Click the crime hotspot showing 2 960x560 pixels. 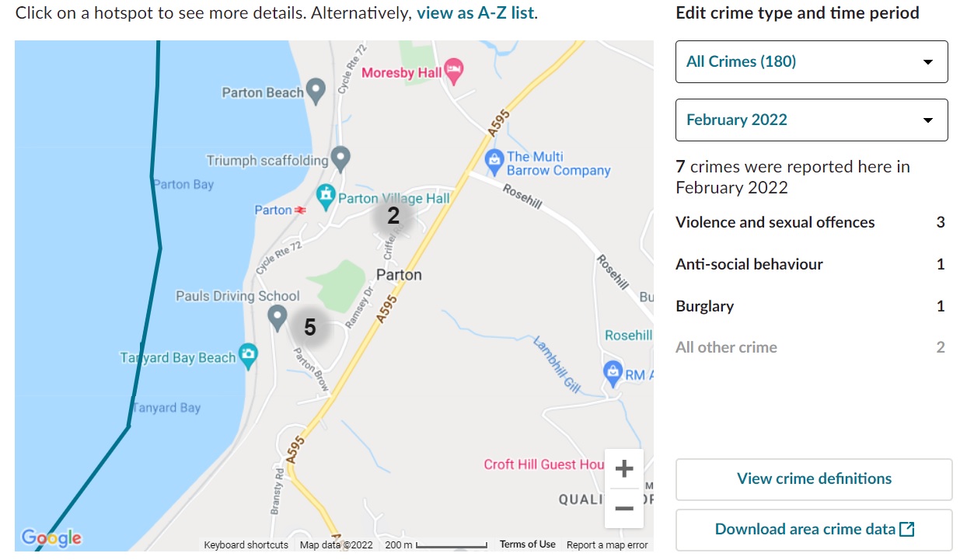pos(393,216)
